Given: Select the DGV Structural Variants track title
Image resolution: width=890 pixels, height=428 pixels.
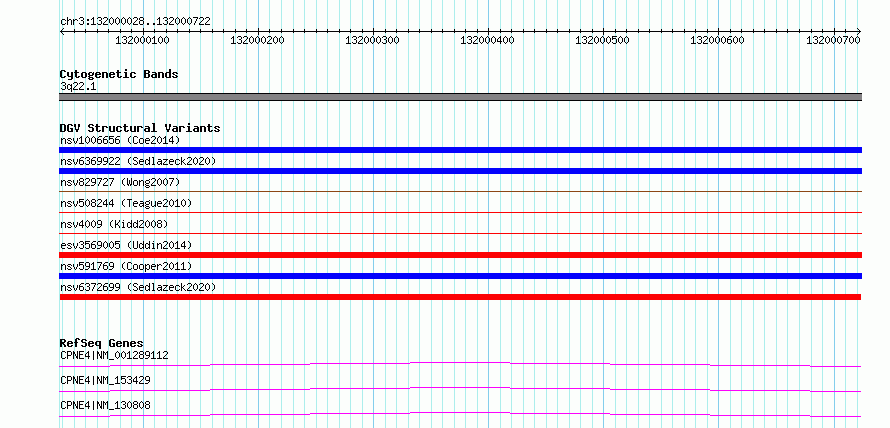Looking at the screenshot, I should [140, 128].
